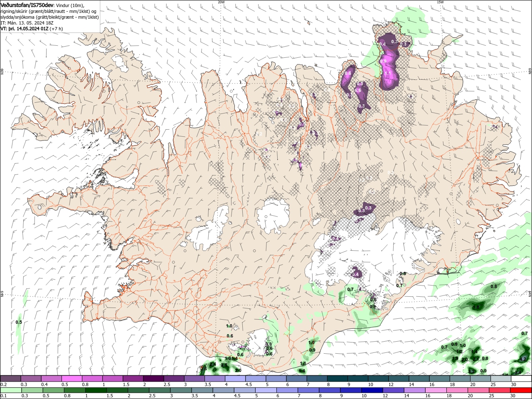The width and height of the screenshot is (532, 399).
Task: Select the pure blue swatch labeled 10 in the lower legend
Action: point(372,390)
